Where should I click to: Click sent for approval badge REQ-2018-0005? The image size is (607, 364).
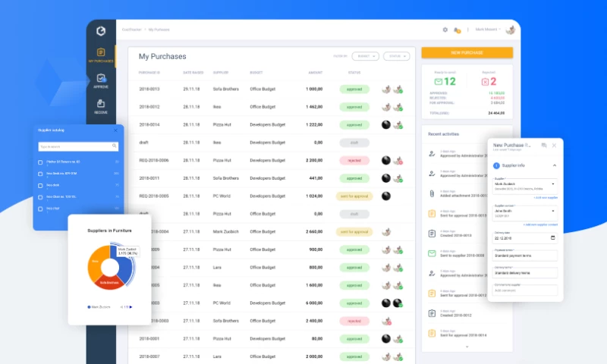[354, 196]
